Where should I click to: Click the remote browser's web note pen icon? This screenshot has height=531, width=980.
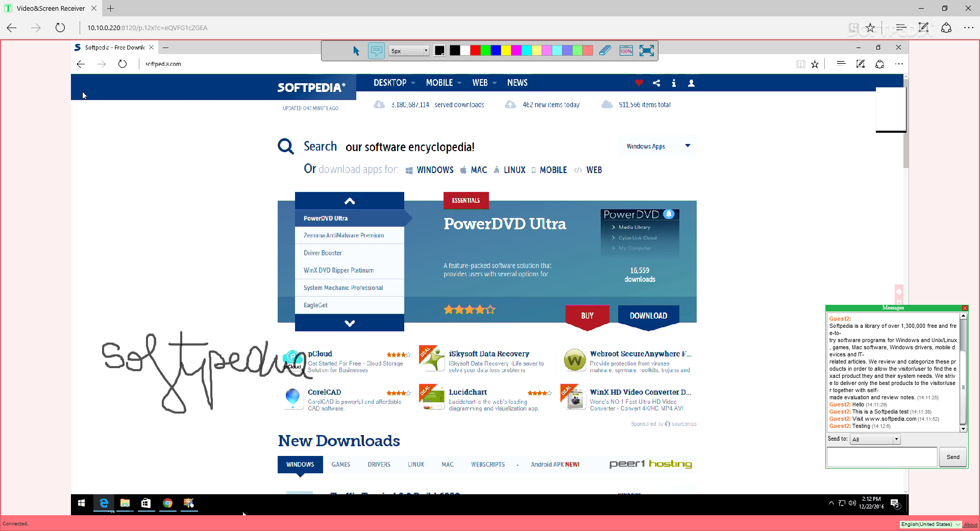tap(861, 64)
